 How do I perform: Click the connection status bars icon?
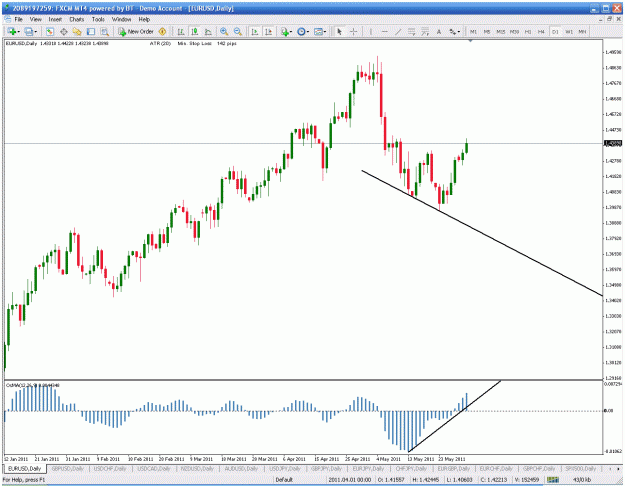click(x=553, y=480)
